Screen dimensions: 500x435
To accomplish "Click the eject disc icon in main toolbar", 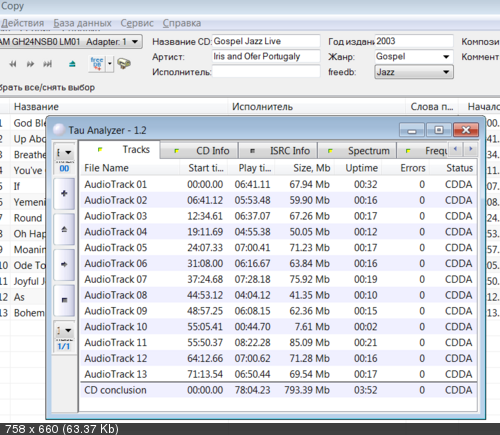I will tap(72, 64).
